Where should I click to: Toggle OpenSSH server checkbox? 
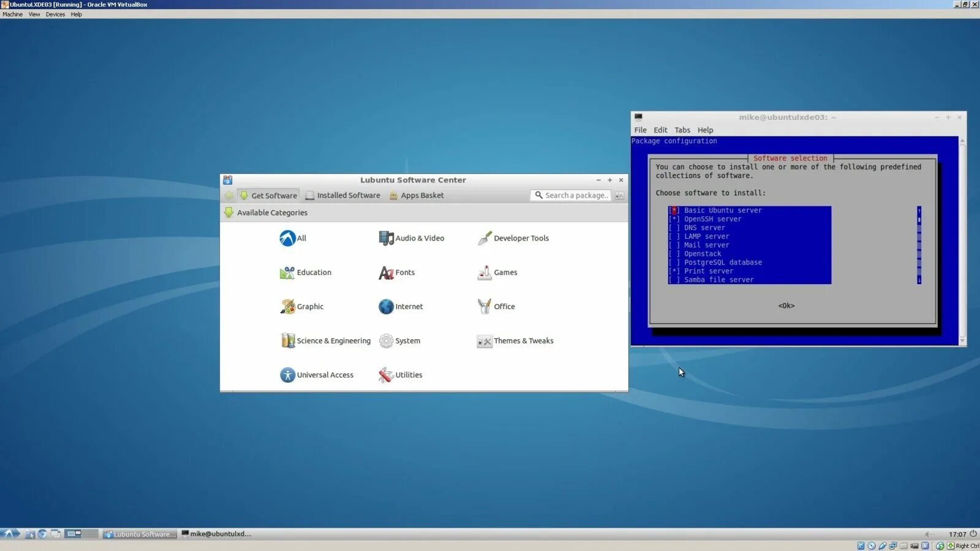(x=674, y=219)
